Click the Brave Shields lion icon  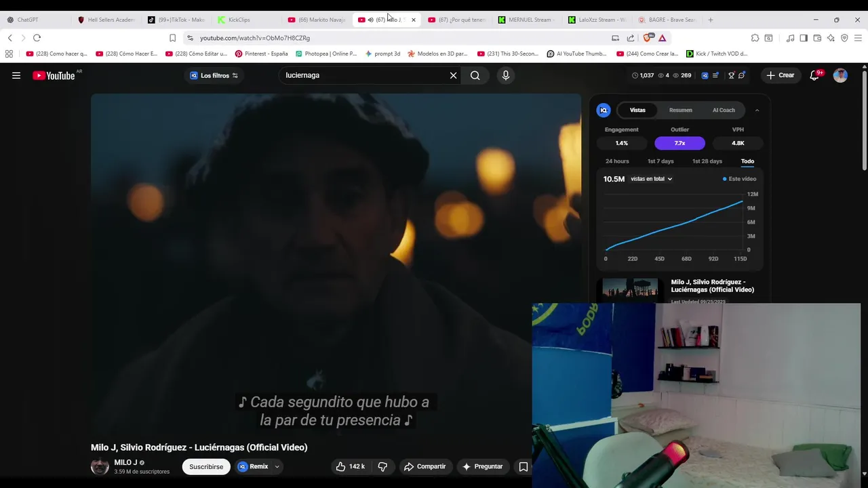(647, 38)
